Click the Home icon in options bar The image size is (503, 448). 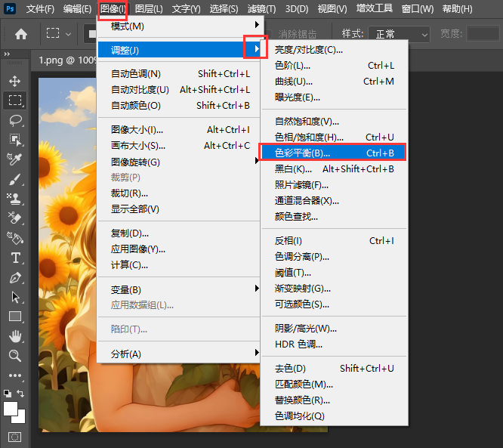tap(21, 34)
